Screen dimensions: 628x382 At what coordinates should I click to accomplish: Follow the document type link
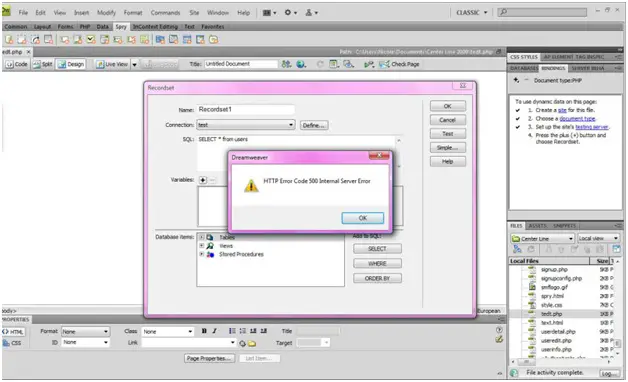tap(577, 119)
